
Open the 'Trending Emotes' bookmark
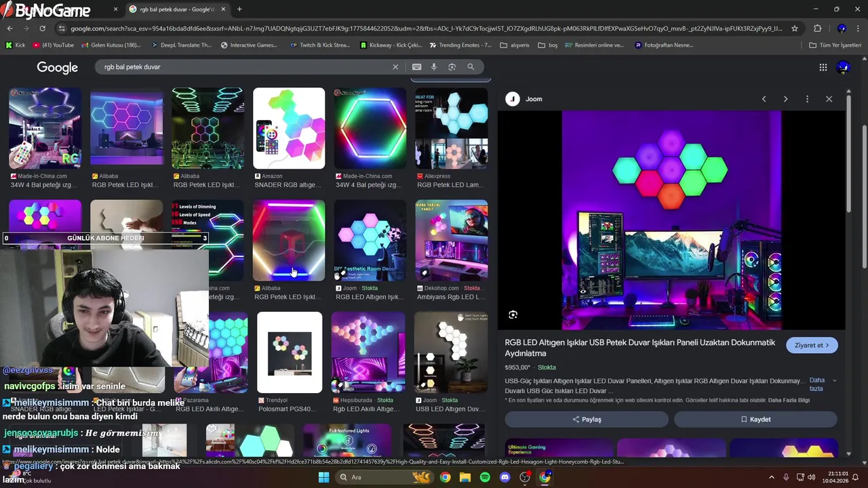point(460,45)
